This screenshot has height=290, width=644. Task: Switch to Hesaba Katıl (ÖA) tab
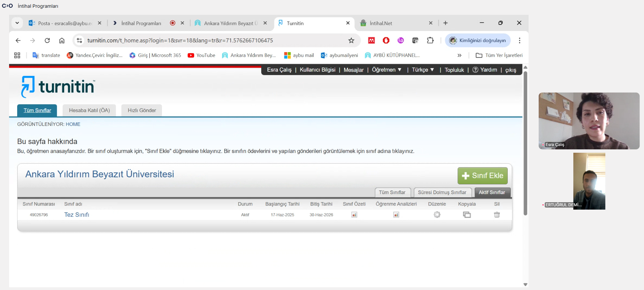click(x=89, y=110)
